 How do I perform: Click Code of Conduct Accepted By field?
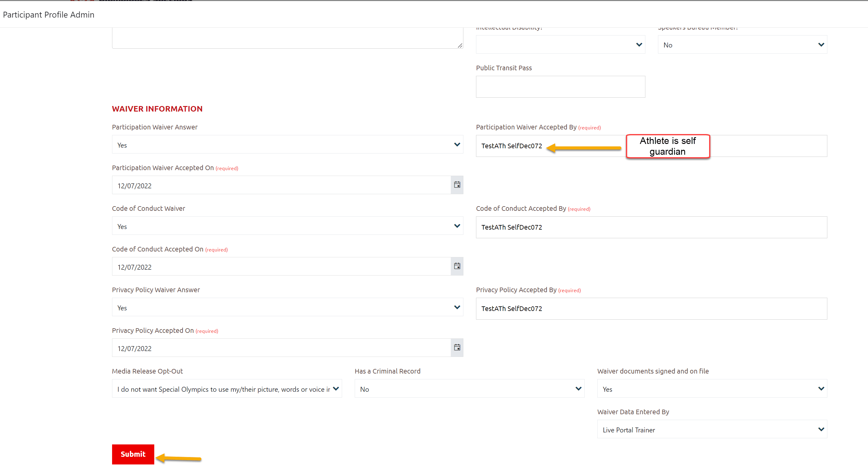(x=651, y=227)
